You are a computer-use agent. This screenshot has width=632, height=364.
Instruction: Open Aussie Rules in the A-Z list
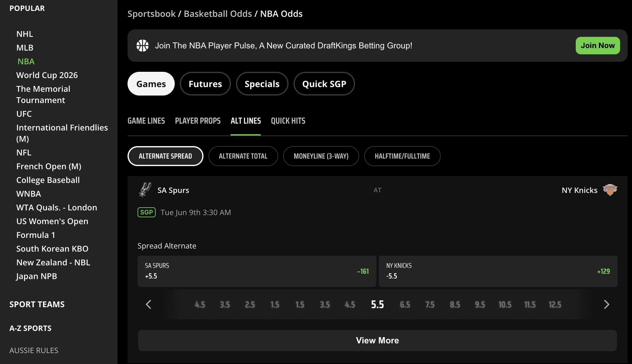click(x=34, y=350)
